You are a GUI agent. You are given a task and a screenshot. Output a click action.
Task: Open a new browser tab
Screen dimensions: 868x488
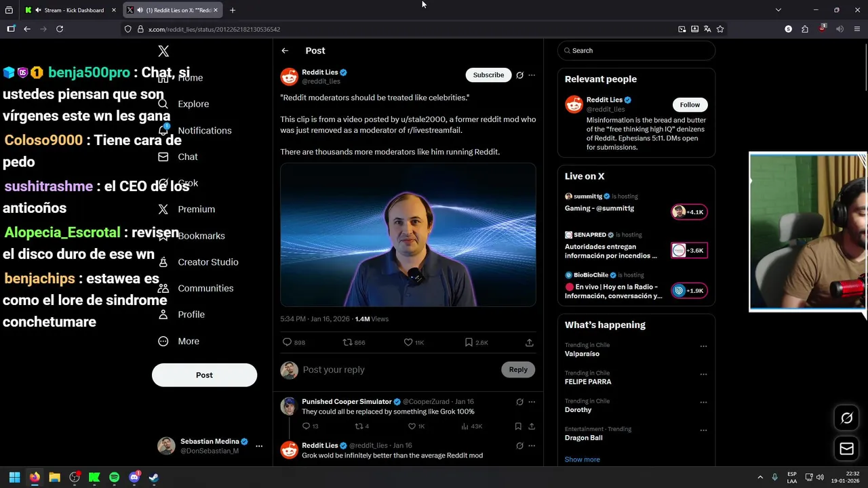pos(233,10)
